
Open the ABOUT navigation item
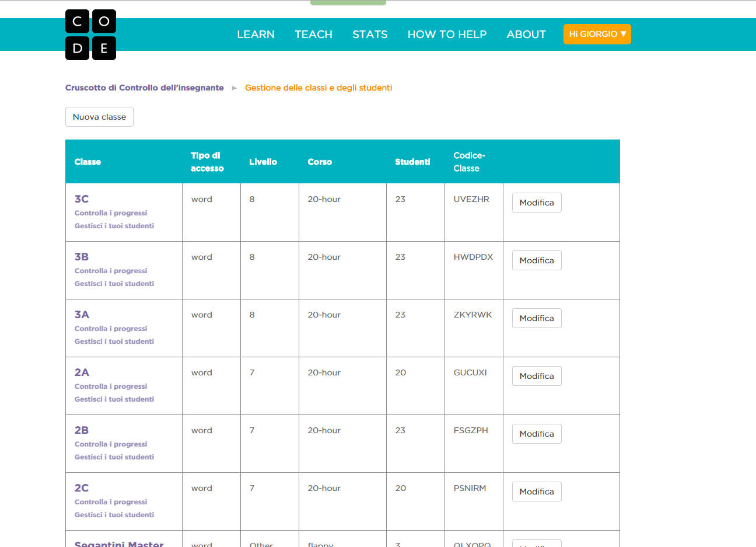[526, 34]
